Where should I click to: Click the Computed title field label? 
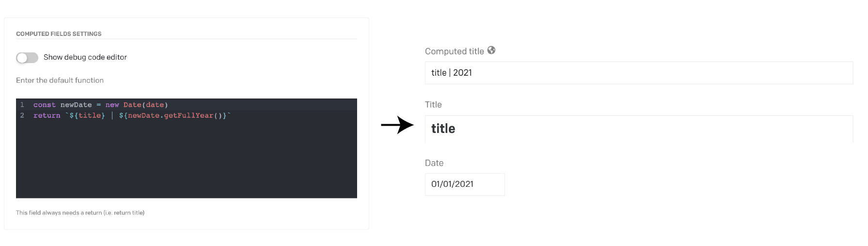454,51
